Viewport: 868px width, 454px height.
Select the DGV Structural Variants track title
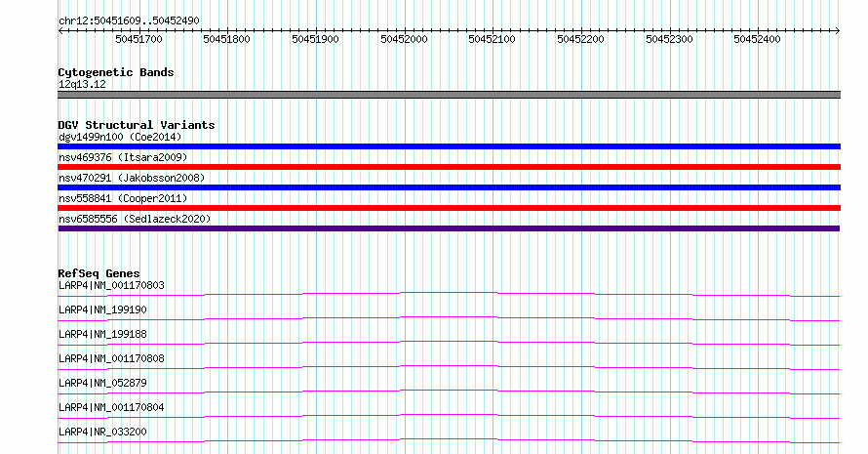[137, 125]
